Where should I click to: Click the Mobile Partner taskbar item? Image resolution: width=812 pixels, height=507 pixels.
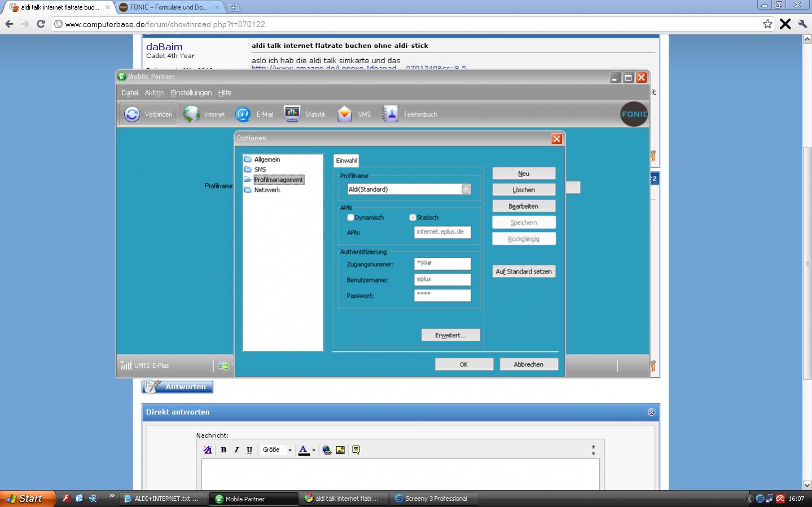253,499
